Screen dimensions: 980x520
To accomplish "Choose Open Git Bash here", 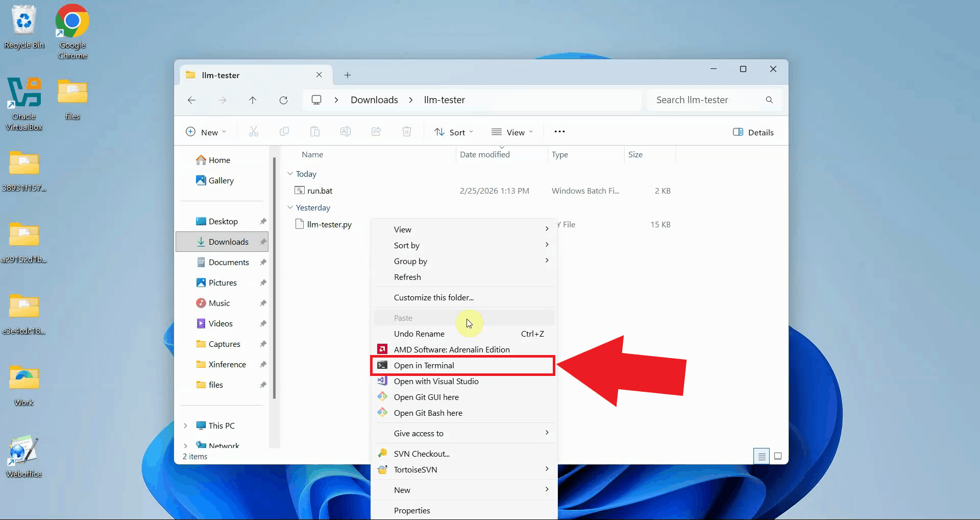I will [428, 413].
